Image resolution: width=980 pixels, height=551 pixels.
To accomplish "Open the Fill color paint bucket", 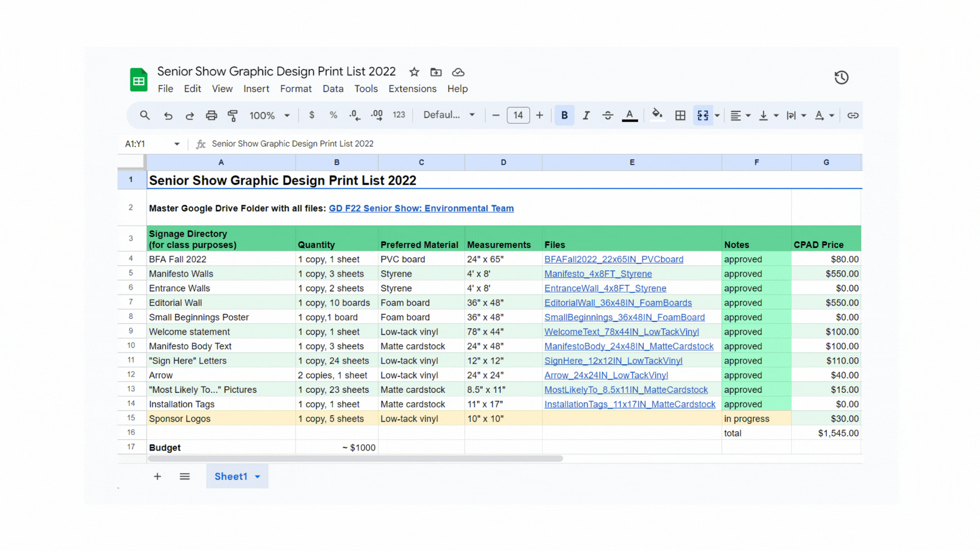I will 657,115.
